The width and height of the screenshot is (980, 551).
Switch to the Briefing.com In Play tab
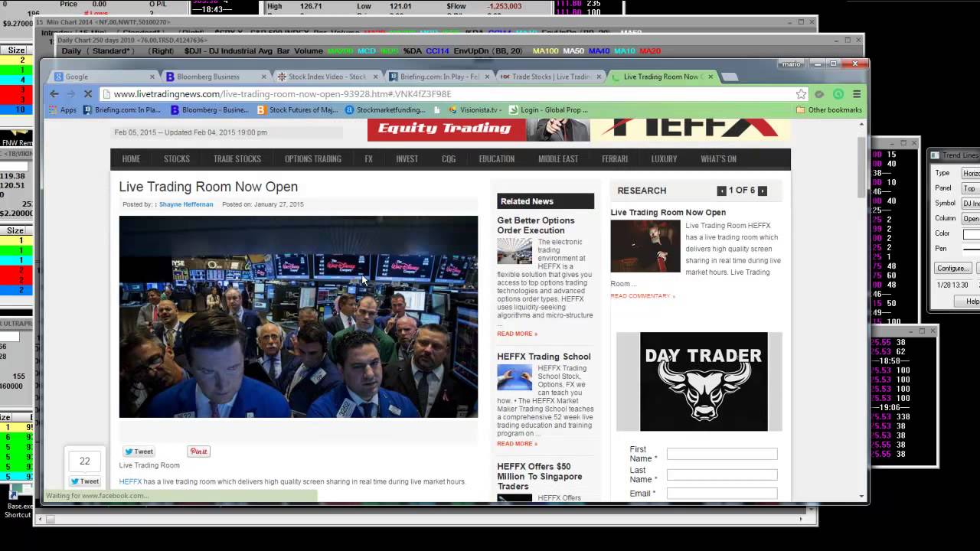click(x=439, y=77)
